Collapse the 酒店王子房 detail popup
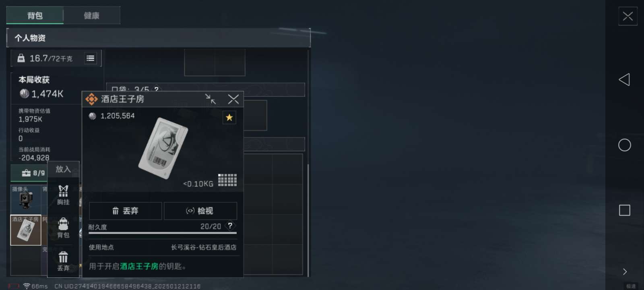Image resolution: width=644 pixels, height=290 pixels. [x=211, y=99]
